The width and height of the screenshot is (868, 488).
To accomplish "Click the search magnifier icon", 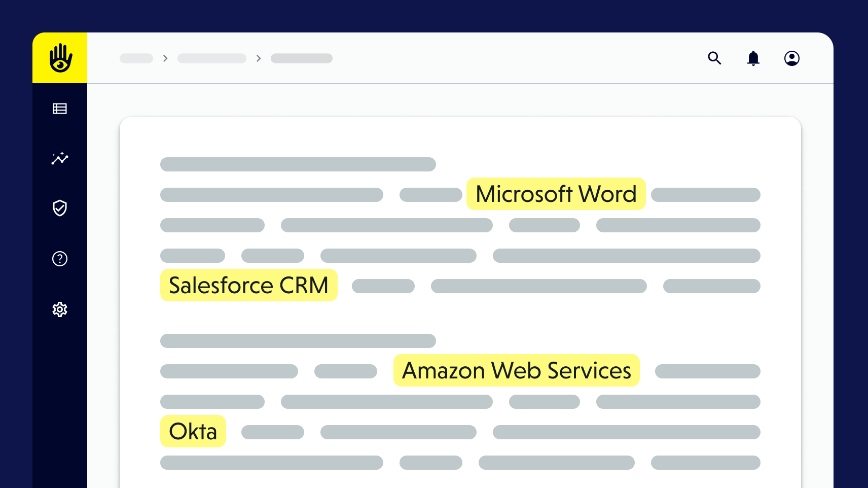I will point(714,58).
